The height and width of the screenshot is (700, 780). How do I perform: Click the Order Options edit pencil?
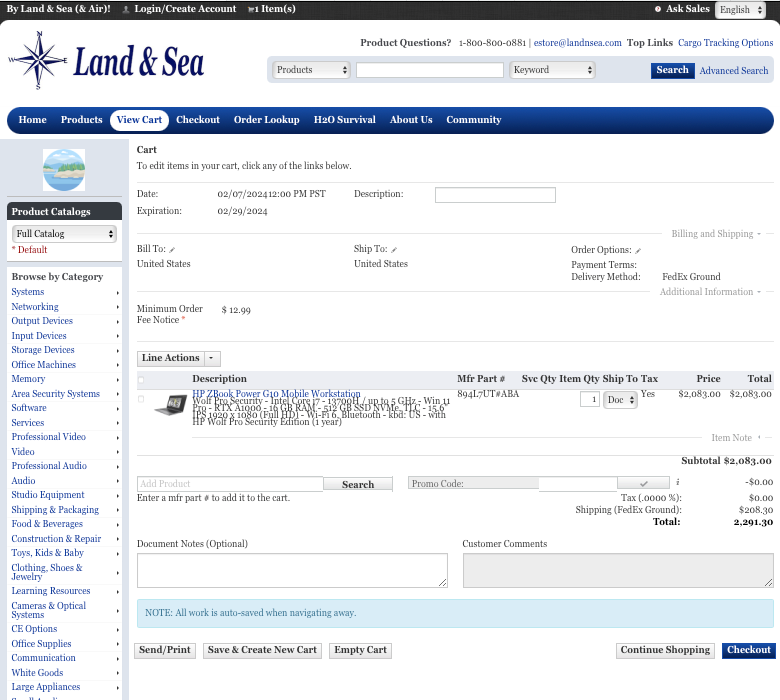tap(638, 250)
